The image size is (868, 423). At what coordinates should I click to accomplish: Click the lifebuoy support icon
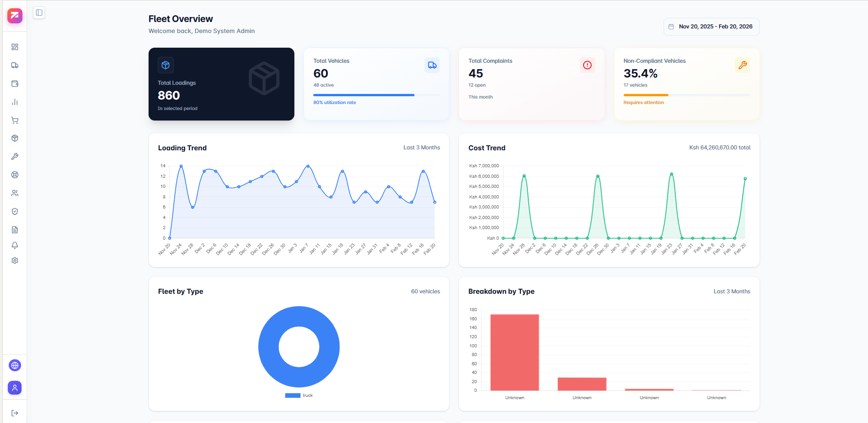tap(15, 175)
